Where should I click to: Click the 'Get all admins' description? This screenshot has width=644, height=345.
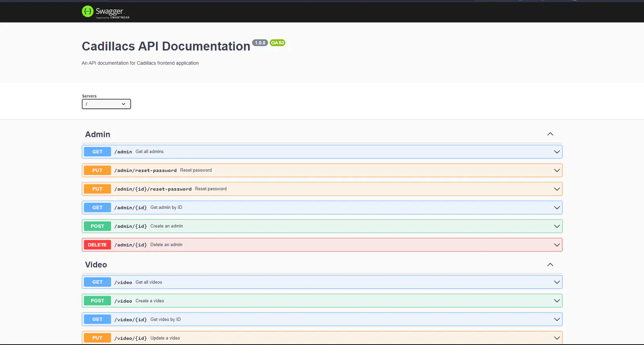150,152
